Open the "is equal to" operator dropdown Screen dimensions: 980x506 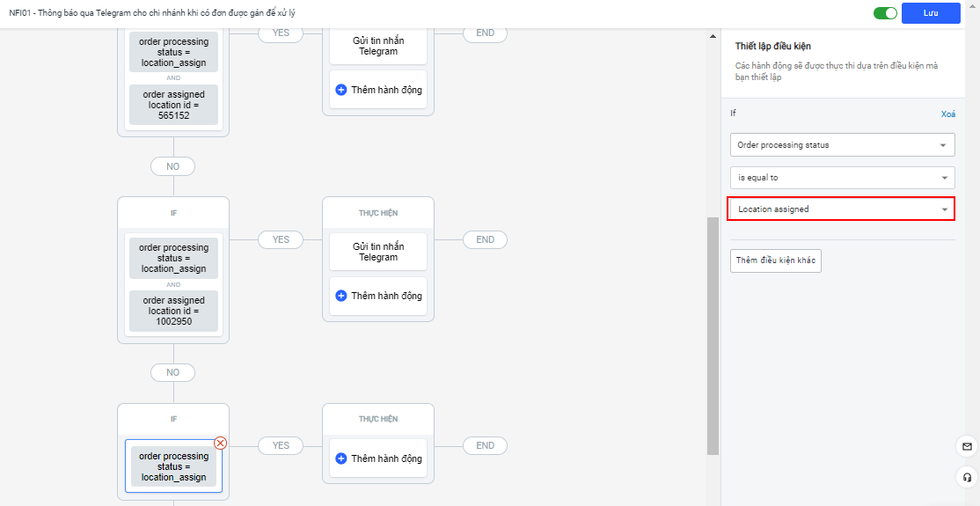point(842,178)
